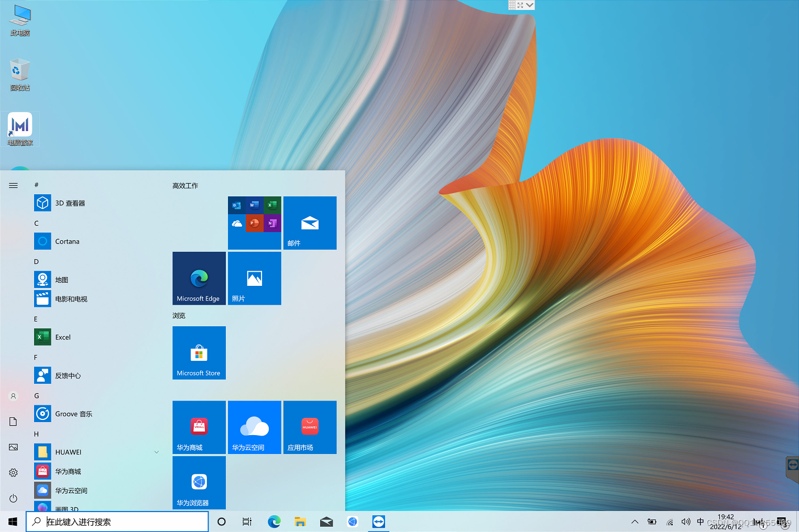Click the G letter header in app list
Viewport: 799px width, 532px height.
pos(37,395)
